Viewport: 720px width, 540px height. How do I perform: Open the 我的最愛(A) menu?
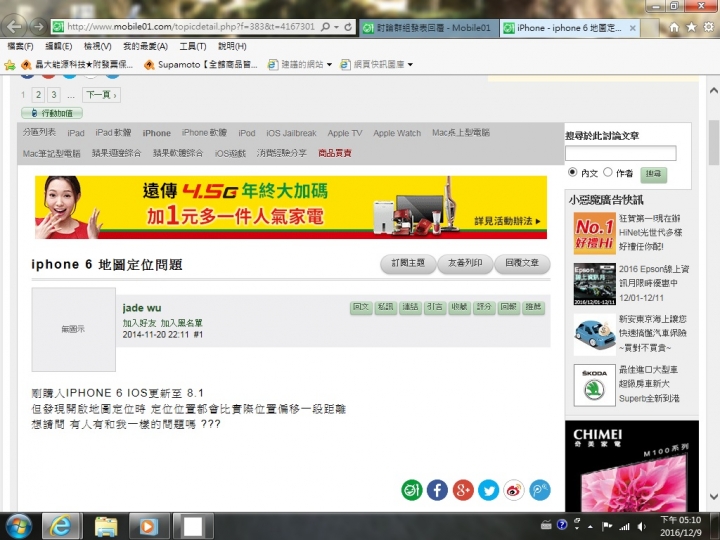[145, 46]
